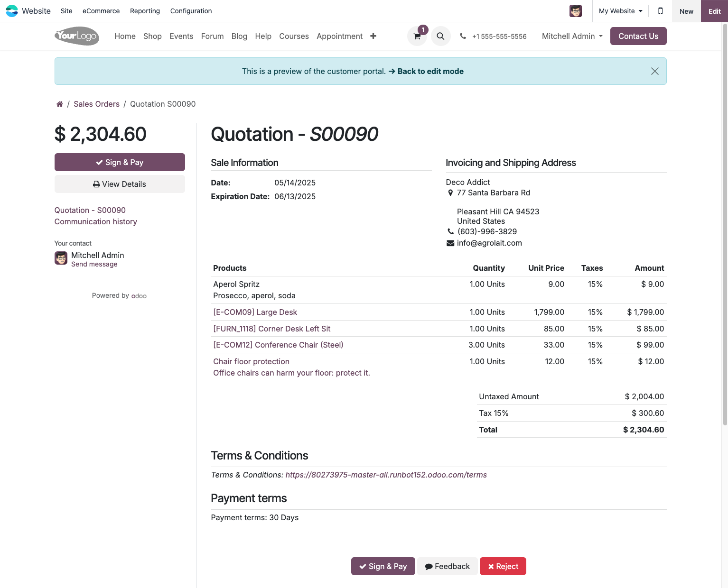728x588 pixels.
Task: Open [FURN_1118] Corner Desk Left Sit link
Action: pos(272,329)
